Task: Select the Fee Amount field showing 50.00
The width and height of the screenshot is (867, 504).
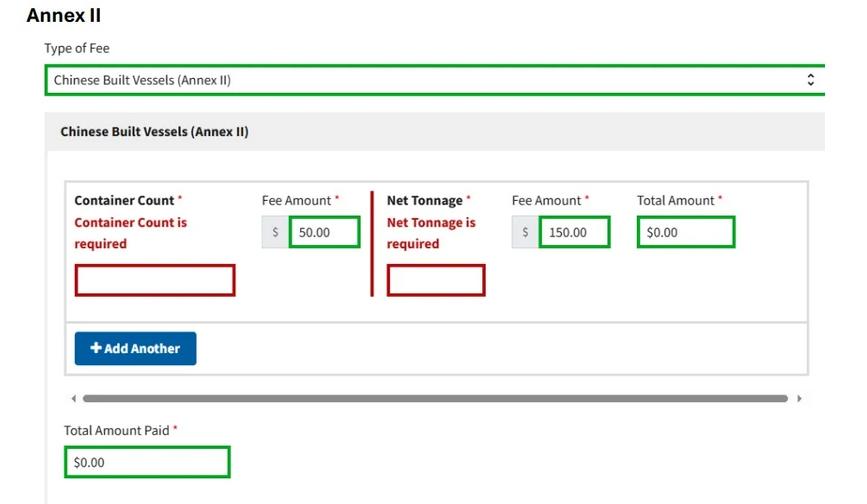Action: pyautogui.click(x=324, y=233)
